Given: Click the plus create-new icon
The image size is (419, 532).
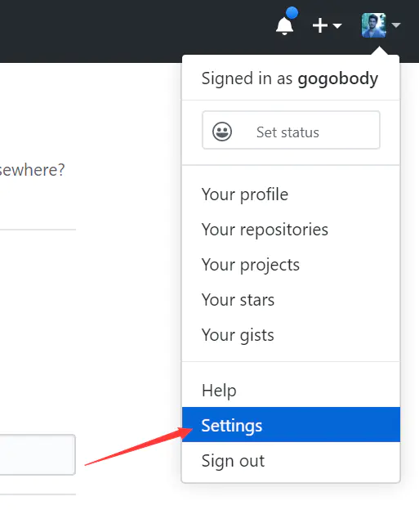Looking at the screenshot, I should pyautogui.click(x=320, y=25).
